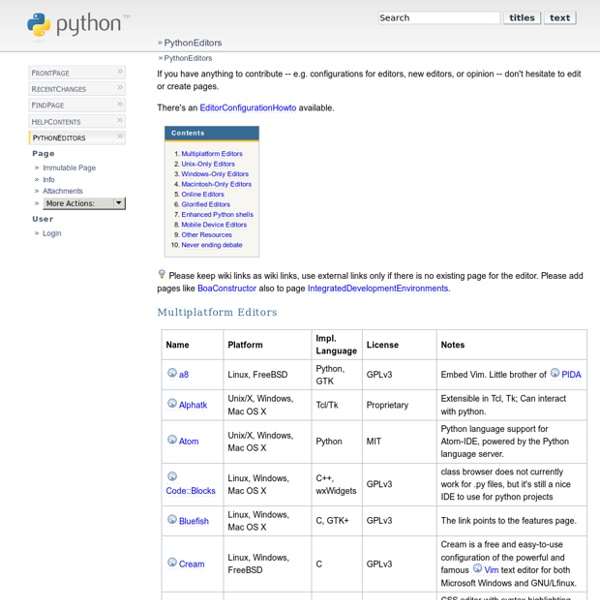Jump to Multiplatform Editors contents entry
600x600 pixels.
coord(212,153)
